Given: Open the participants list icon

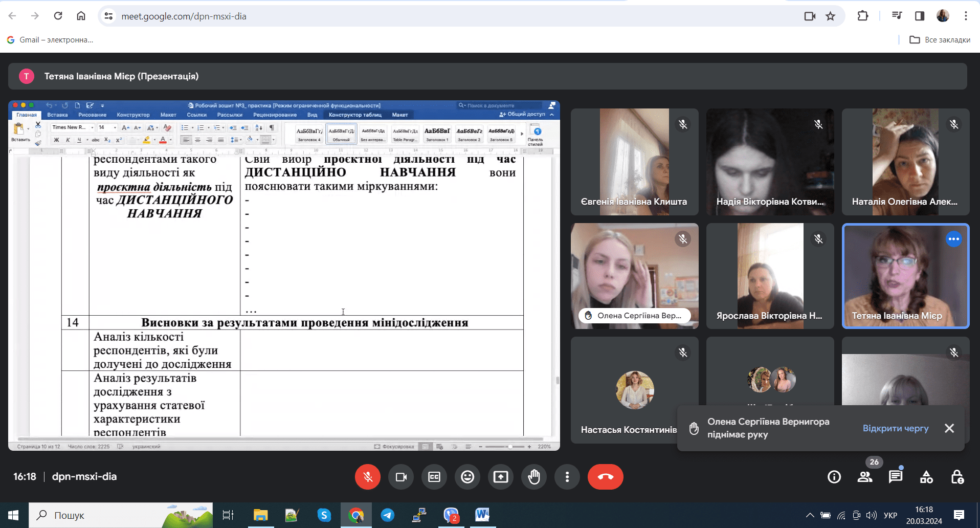Looking at the screenshot, I should click(865, 477).
